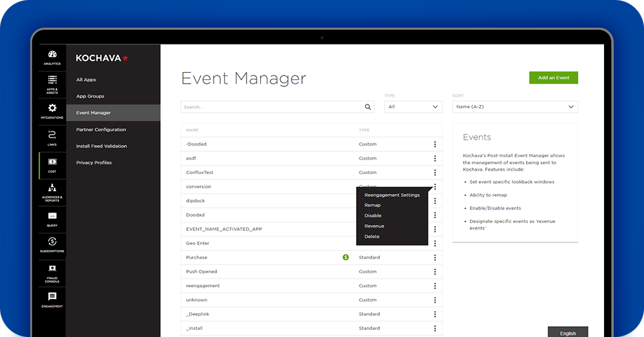Image resolution: width=644 pixels, height=337 pixels.
Task: Expand the Type filter dropdown
Action: tap(413, 107)
